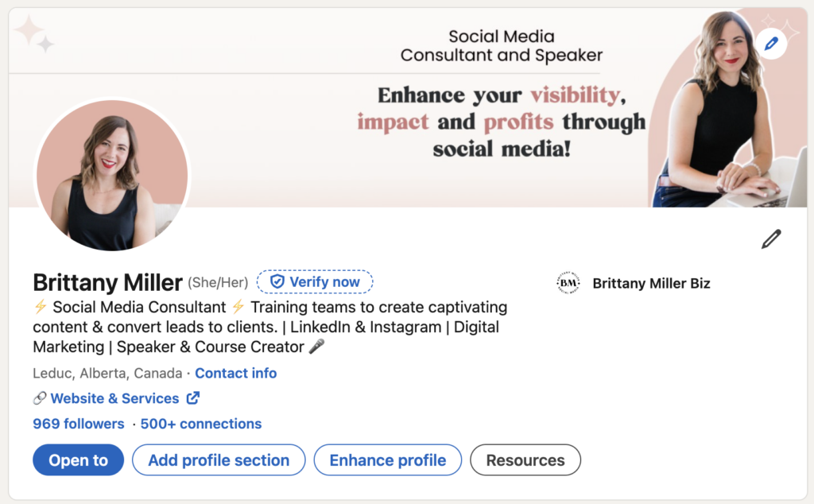This screenshot has width=814, height=504.
Task: Click the Brittany Miller Biz company name
Action: (x=651, y=283)
